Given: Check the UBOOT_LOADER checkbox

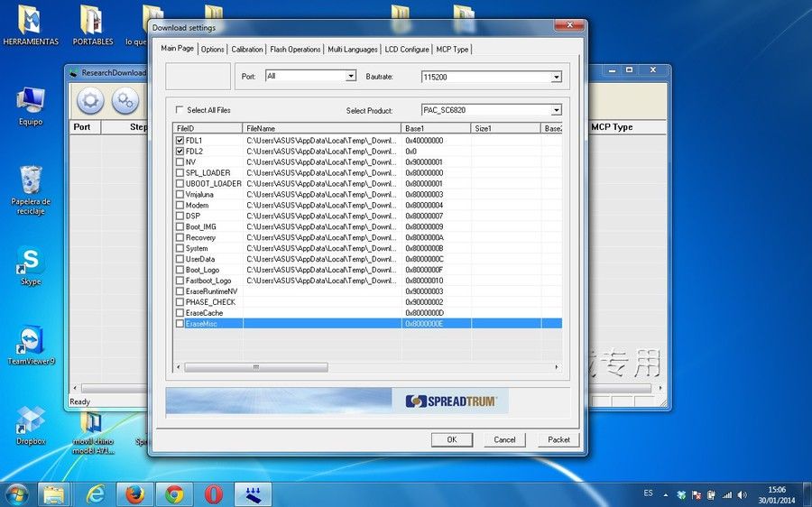Looking at the screenshot, I should (180, 183).
